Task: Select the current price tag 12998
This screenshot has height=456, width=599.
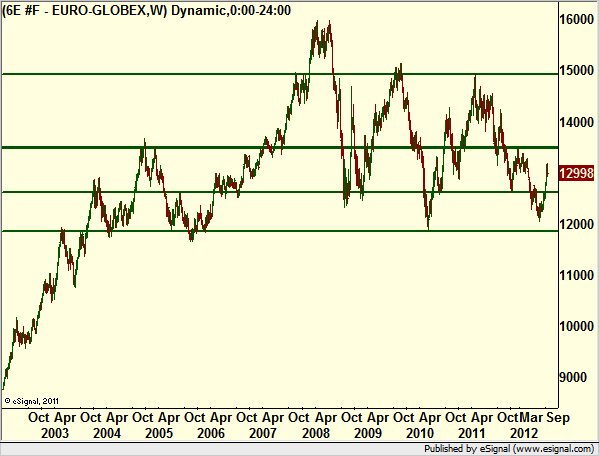Action: 576,173
